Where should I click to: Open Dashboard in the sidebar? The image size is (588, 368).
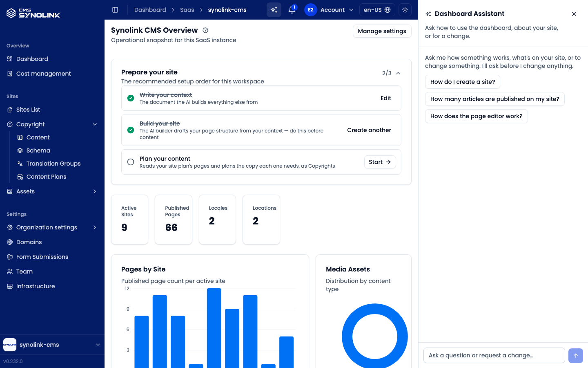click(x=52, y=59)
